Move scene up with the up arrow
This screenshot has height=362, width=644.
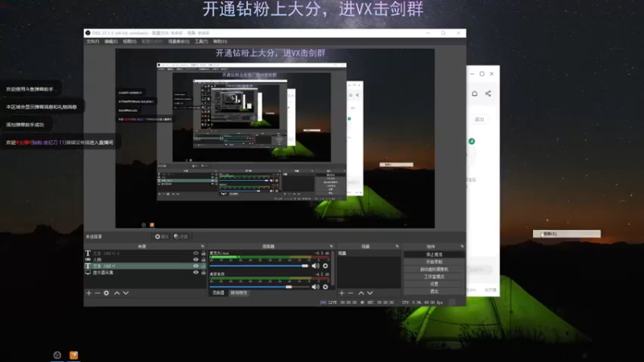coord(361,293)
